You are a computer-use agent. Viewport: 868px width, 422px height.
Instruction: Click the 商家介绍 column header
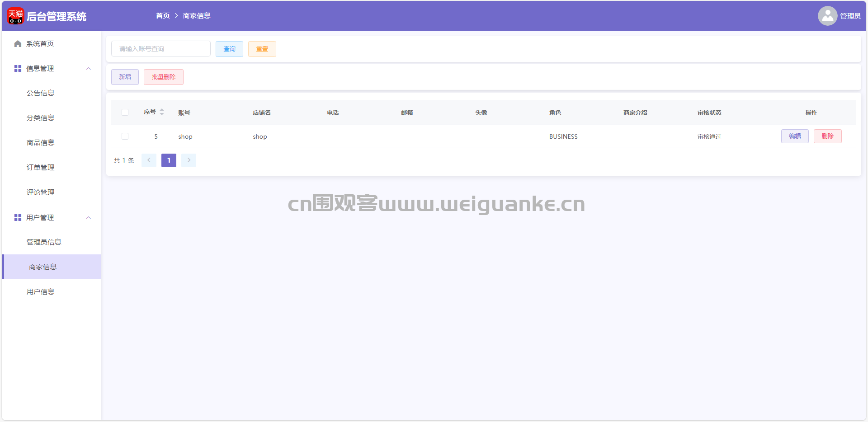click(x=635, y=113)
